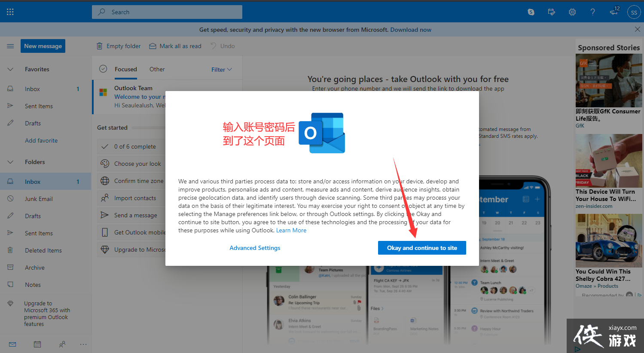Open Notes folder
644x353 pixels.
(46, 285)
